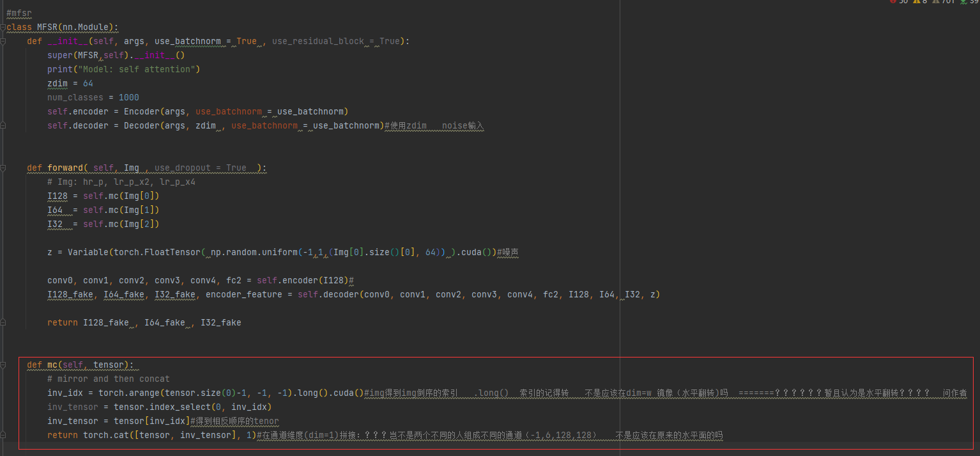Viewport: 980px width, 456px height.
Task: Click fold end marker at self.decoder line
Action: coord(3,125)
